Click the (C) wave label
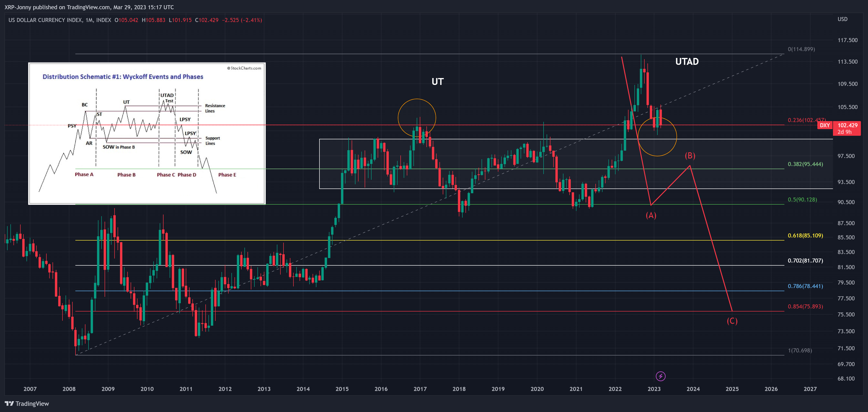Screen dimensions: 868x412 pyautogui.click(x=732, y=321)
